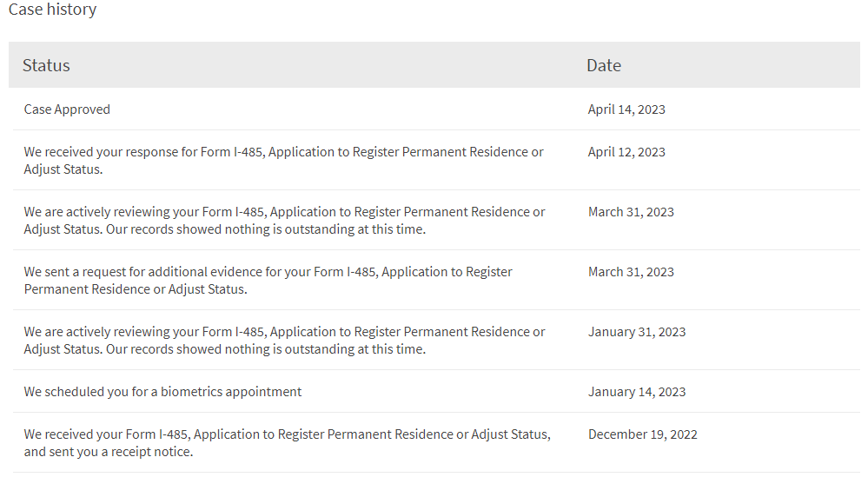Select the second March 31, 2023 date
Screen dimensions: 868x497
(631, 272)
